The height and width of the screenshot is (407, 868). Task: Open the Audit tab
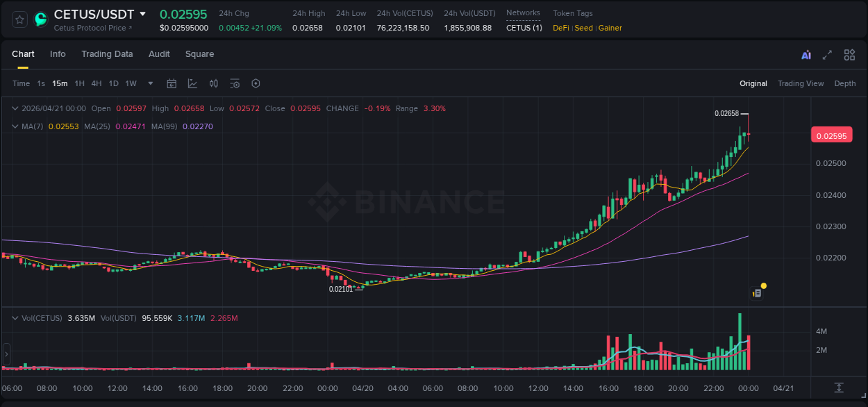159,54
